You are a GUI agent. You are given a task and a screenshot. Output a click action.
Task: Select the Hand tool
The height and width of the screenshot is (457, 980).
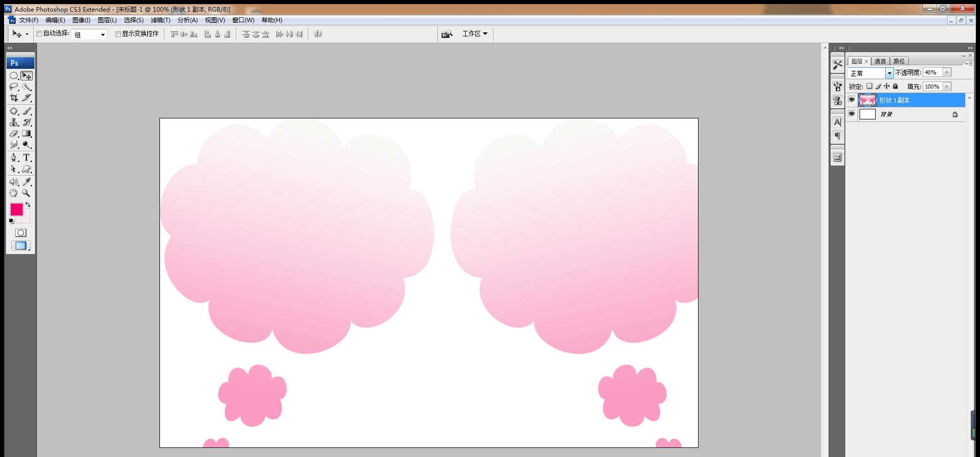click(14, 193)
